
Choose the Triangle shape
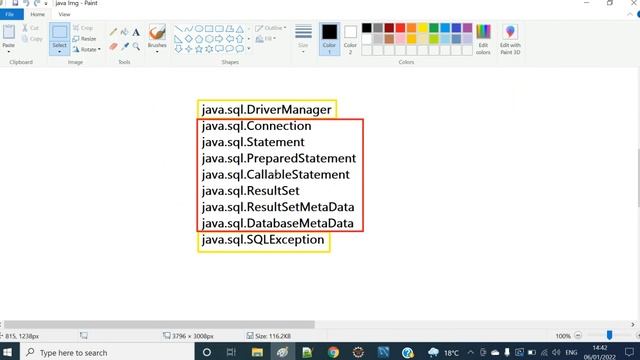[240, 29]
